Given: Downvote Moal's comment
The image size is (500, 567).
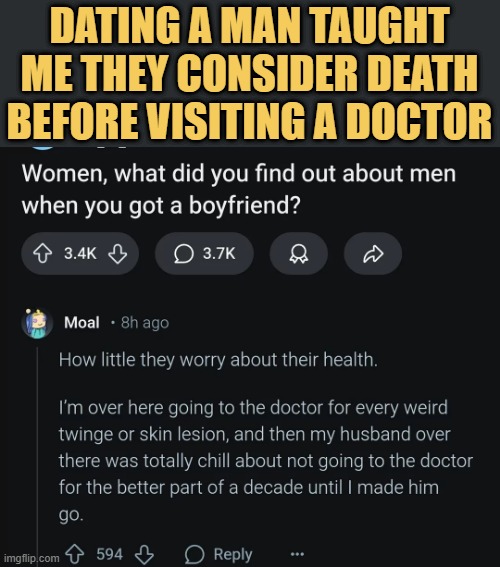Looking at the screenshot, I should (144, 554).
